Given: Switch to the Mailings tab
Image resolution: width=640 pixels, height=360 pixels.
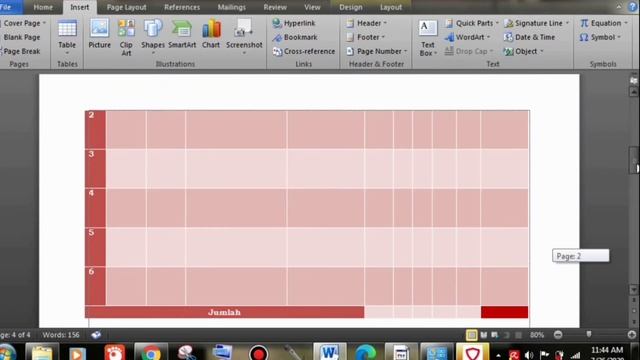Looking at the screenshot, I should click(231, 7).
